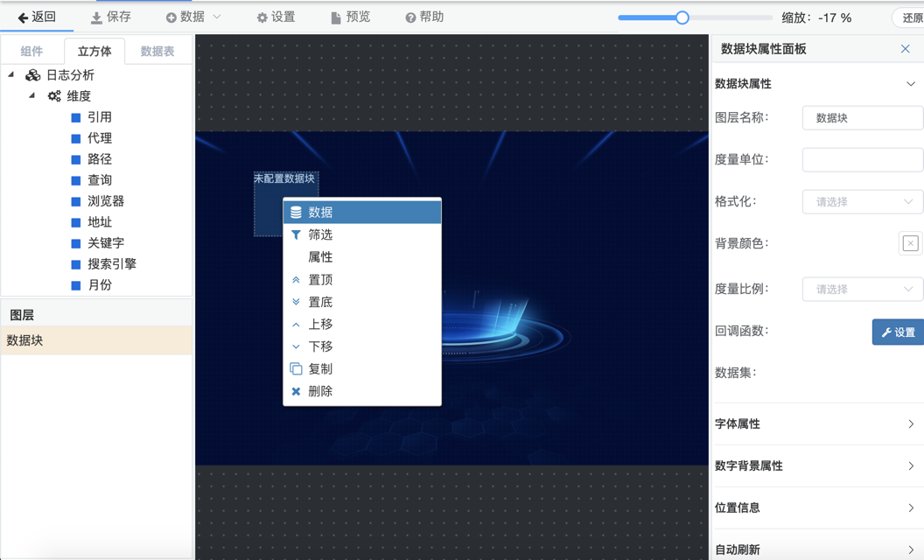Collapse the 日志分析 tree node
Screen dimensions: 924x560
pos(11,75)
